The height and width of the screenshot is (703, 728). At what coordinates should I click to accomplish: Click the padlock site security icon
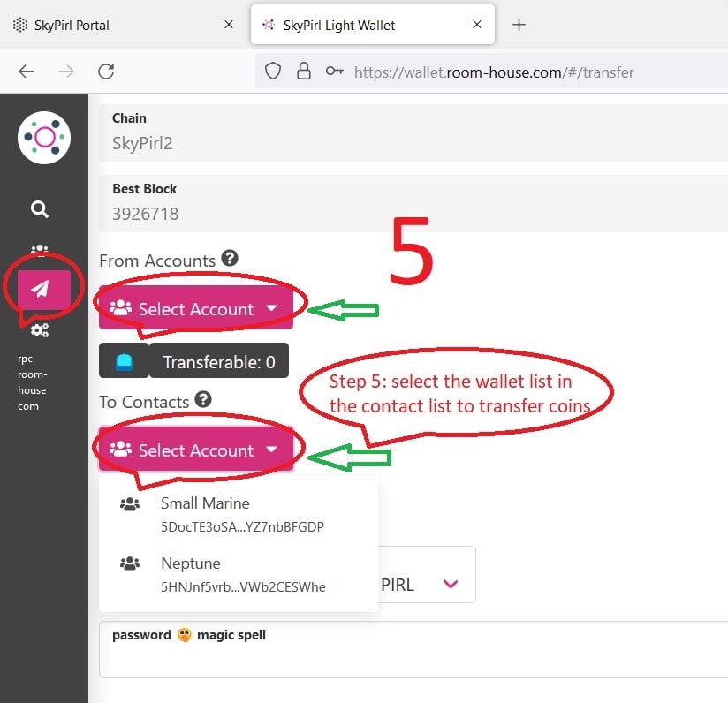[303, 72]
